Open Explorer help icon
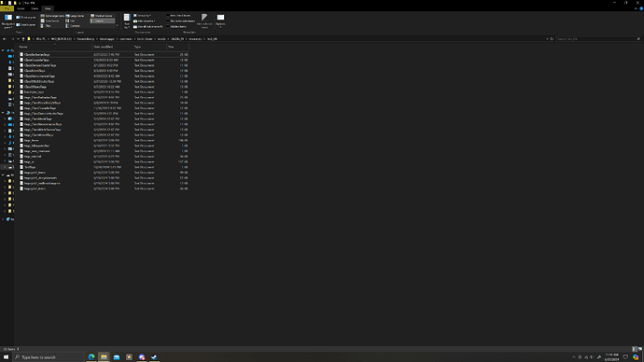The height and width of the screenshot is (362, 644). pyautogui.click(x=640, y=8)
